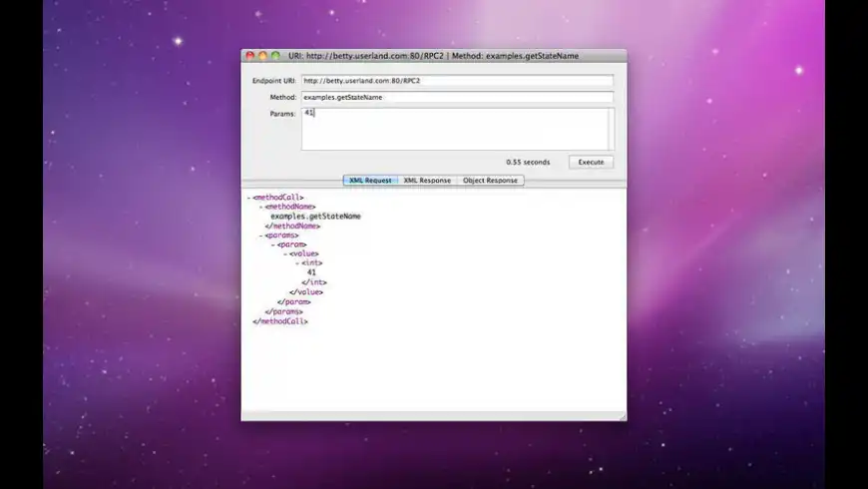
Task: Select the <methodName> opening tag text
Action: coord(290,207)
